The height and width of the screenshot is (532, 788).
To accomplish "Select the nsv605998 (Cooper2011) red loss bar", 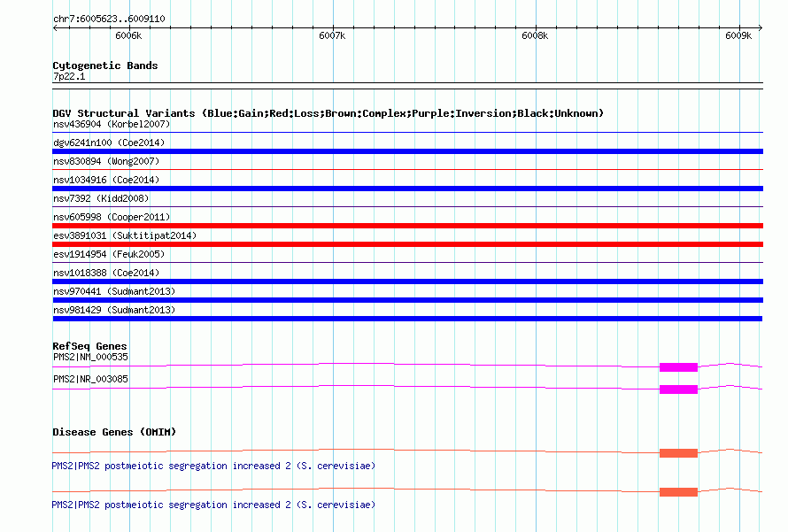I will coord(407,226).
